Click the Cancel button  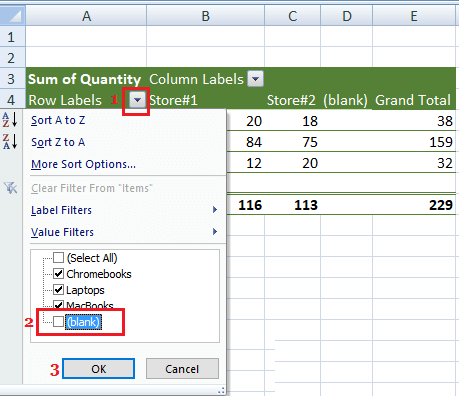click(182, 369)
